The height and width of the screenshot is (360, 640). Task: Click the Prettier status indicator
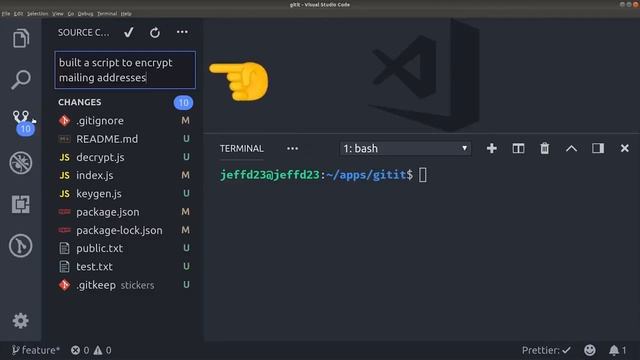point(546,350)
